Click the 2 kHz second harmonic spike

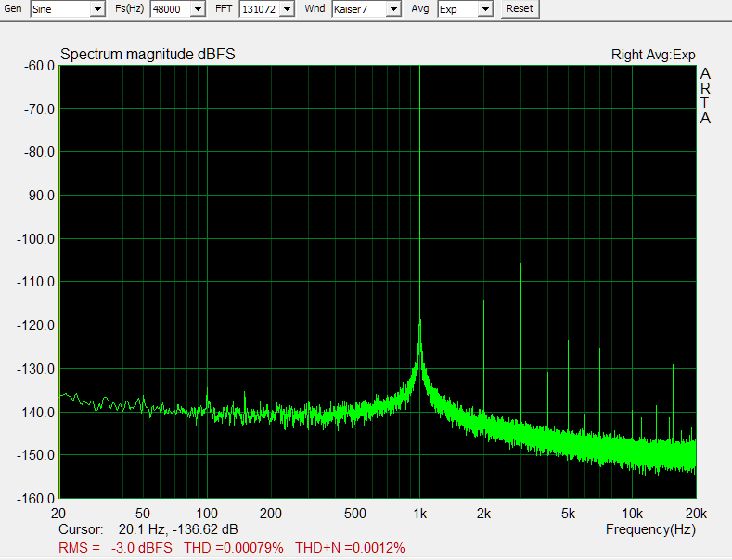(x=483, y=357)
